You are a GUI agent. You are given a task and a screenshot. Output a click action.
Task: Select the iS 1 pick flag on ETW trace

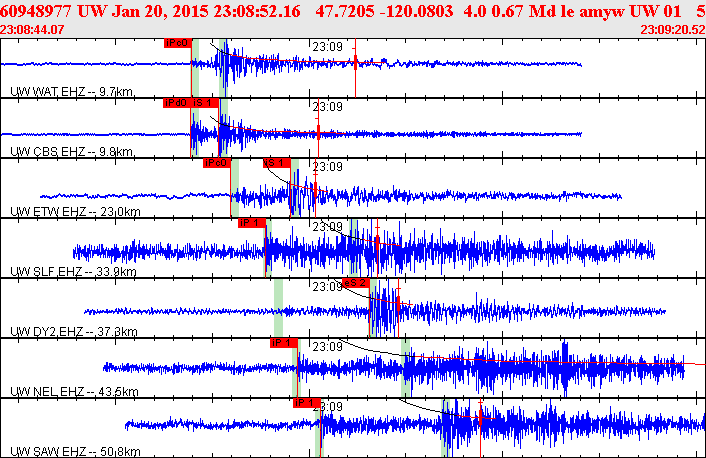coord(277,163)
